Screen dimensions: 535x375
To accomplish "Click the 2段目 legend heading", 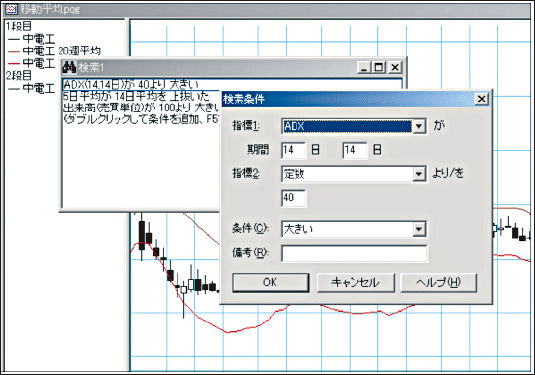I will (x=19, y=75).
